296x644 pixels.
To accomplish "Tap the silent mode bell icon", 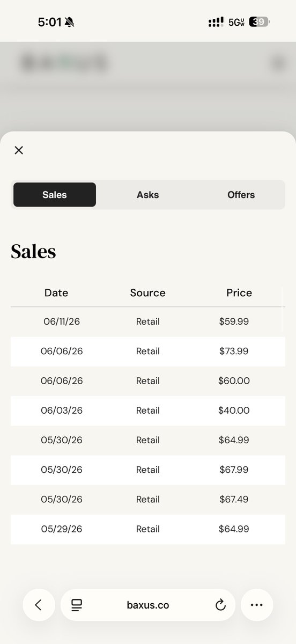I will [69, 22].
